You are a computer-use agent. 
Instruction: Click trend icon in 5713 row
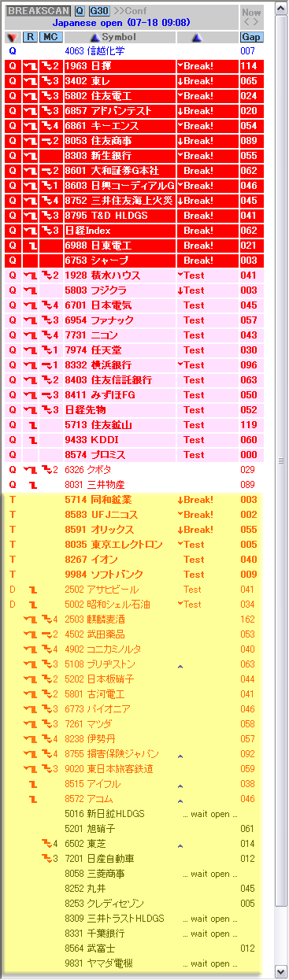point(32,424)
